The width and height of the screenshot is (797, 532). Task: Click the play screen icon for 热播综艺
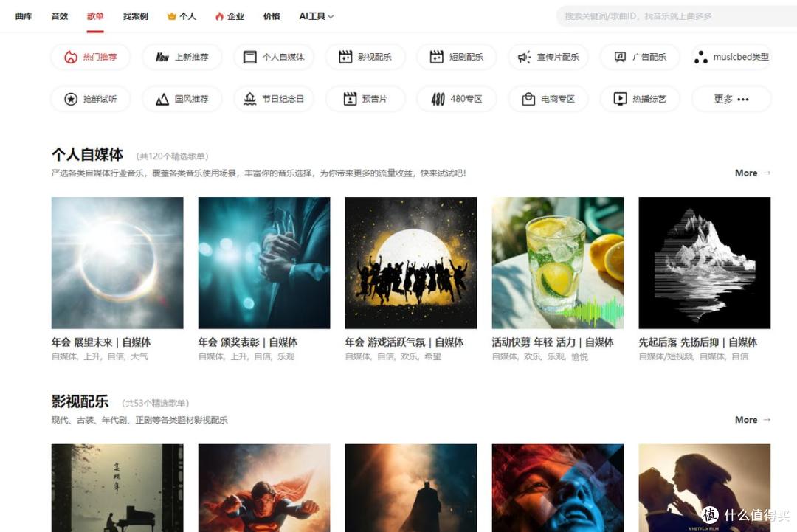tap(620, 99)
